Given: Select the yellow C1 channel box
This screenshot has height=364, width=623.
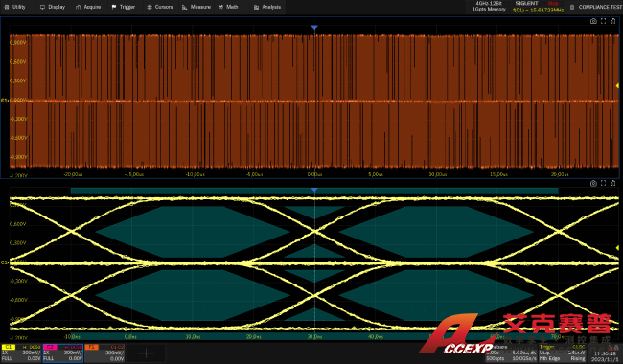Looking at the screenshot, I should pos(21,353).
